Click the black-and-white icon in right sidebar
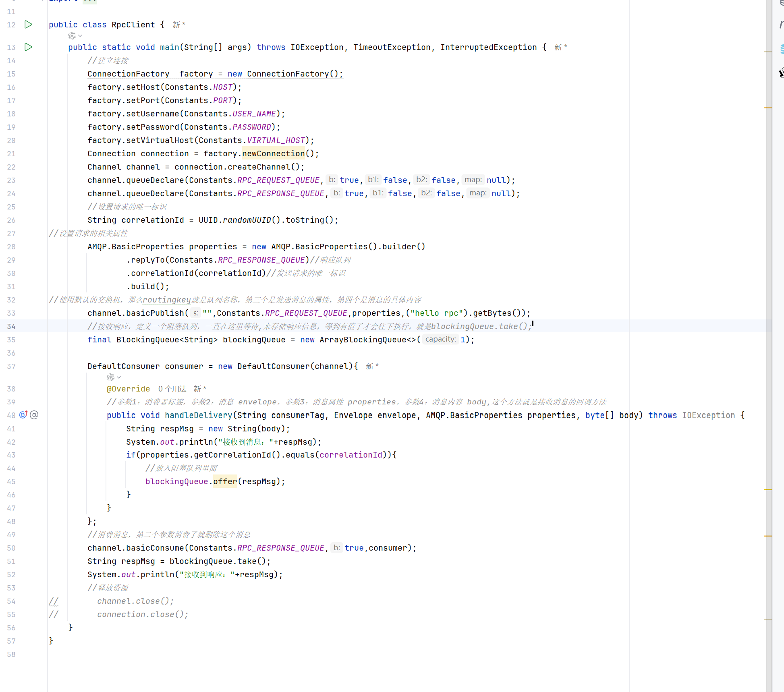The height and width of the screenshot is (692, 784). pyautogui.click(x=781, y=73)
